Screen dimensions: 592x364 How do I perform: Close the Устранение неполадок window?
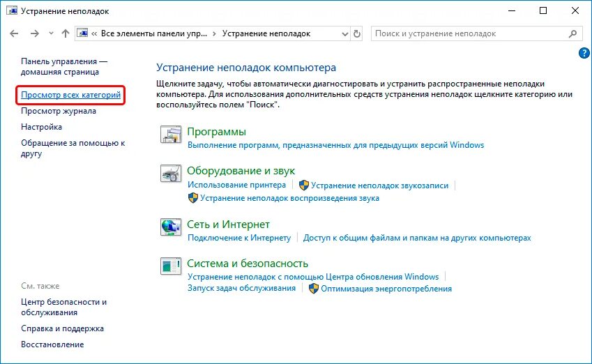(575, 10)
